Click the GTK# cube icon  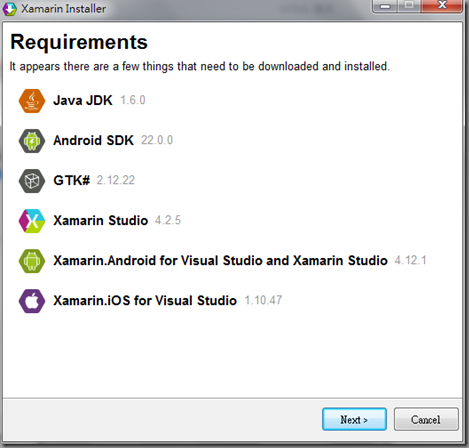pos(32,181)
